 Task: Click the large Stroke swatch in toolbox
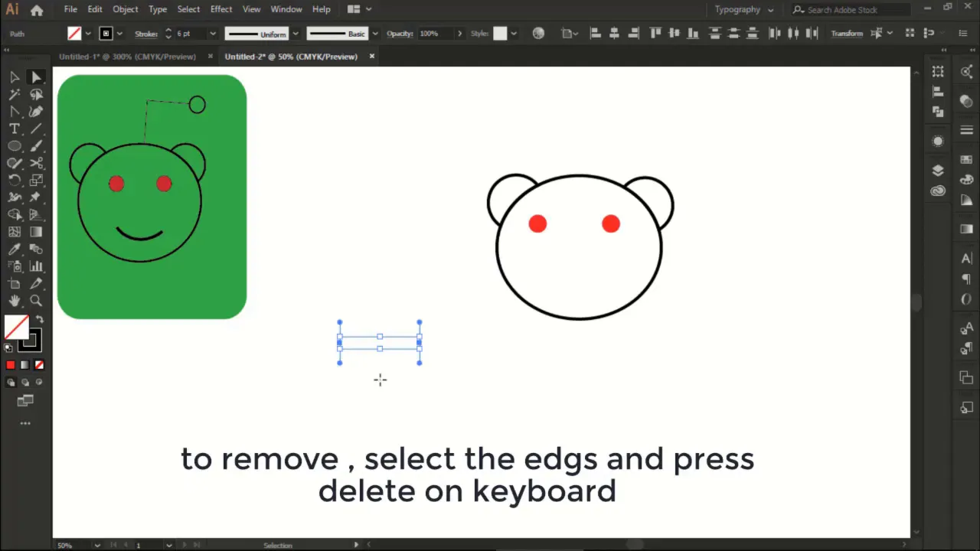(x=30, y=341)
